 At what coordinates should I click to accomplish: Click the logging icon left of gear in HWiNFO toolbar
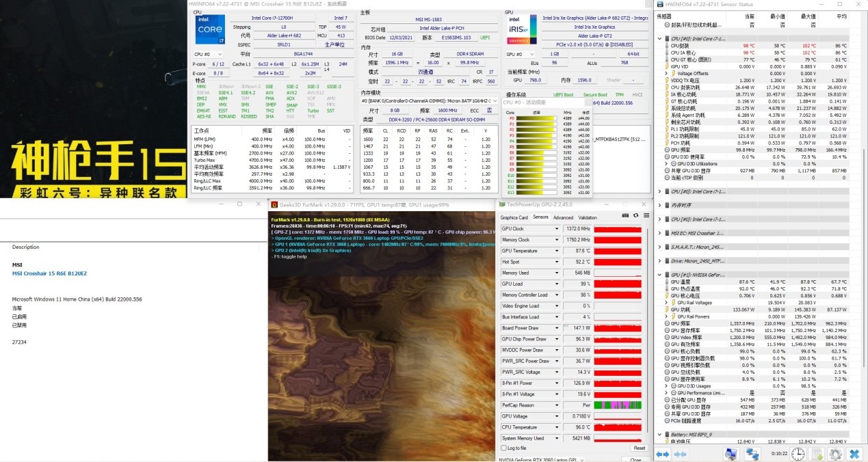817,454
